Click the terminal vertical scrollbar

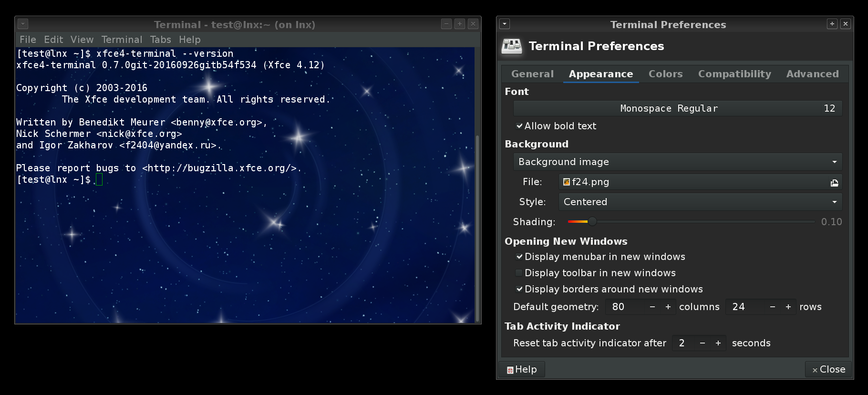pos(477,229)
